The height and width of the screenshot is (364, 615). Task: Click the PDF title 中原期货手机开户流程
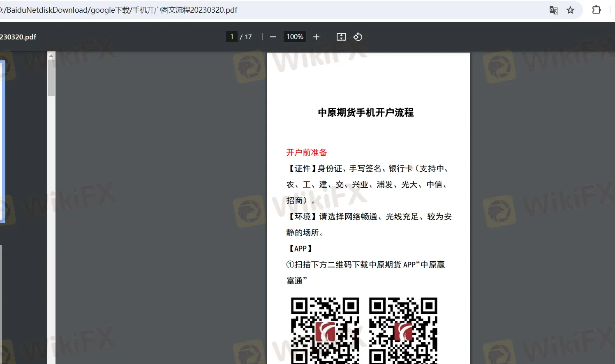tap(366, 113)
